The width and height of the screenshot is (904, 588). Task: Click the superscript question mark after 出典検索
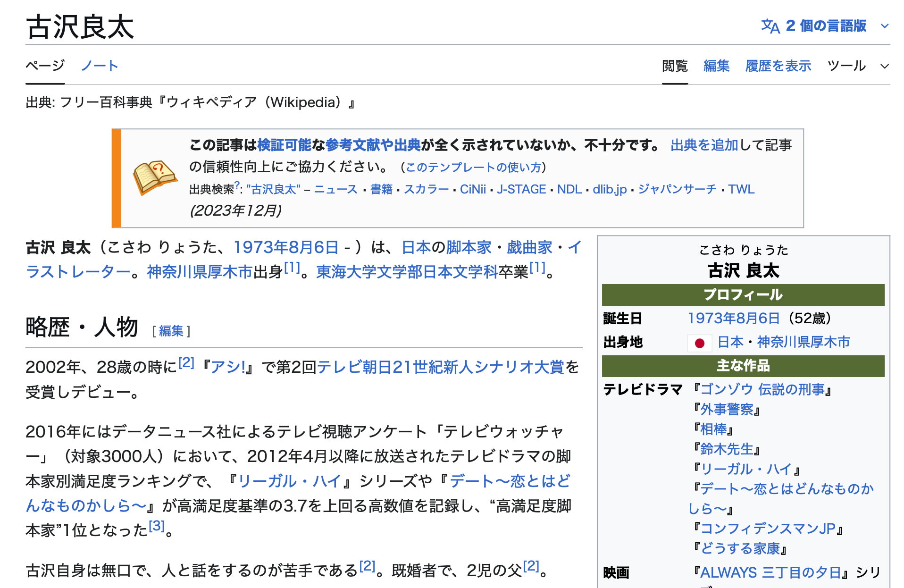pos(237,185)
